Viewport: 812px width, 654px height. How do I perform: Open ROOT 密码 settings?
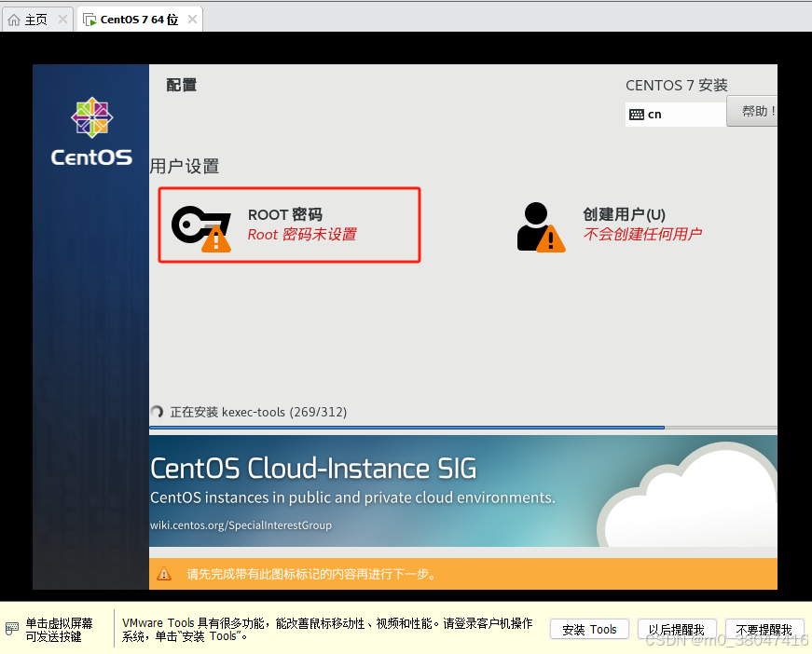(290, 225)
